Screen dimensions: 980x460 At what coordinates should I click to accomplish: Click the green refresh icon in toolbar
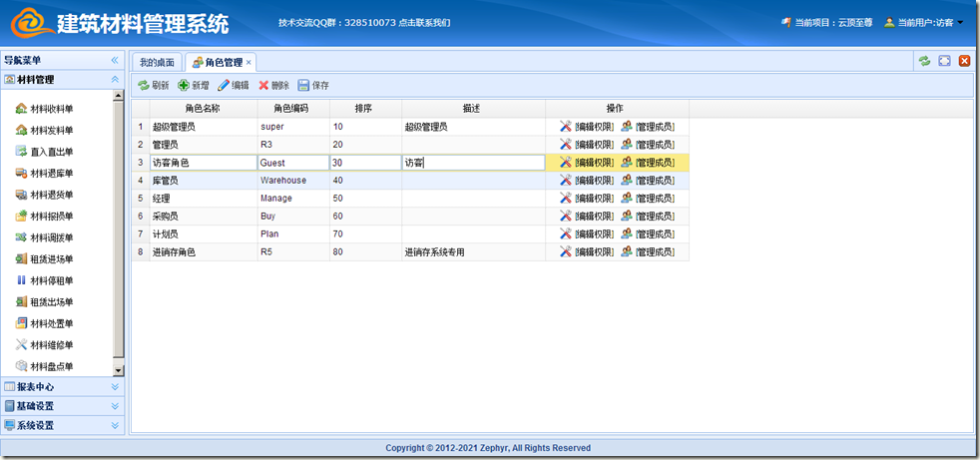pyautogui.click(x=144, y=86)
